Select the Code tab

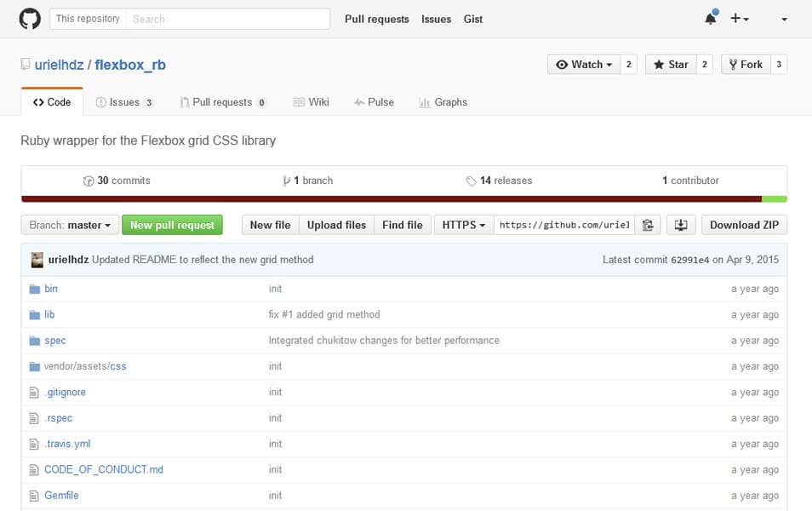click(x=52, y=102)
